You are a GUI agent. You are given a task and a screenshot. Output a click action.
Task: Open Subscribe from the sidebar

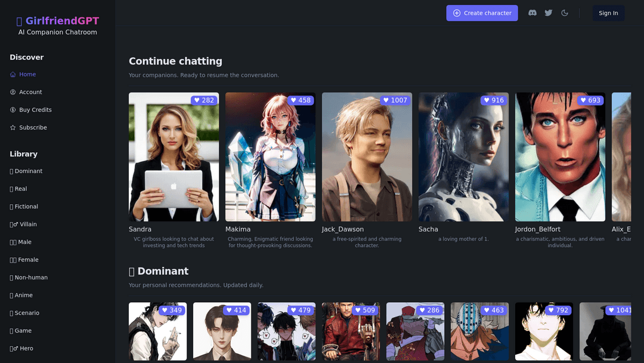pos(32,128)
